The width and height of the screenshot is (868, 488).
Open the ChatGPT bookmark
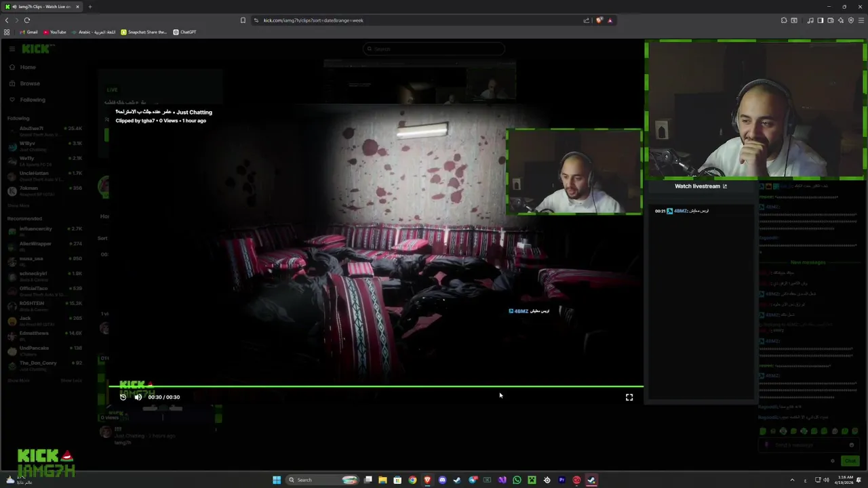(184, 32)
